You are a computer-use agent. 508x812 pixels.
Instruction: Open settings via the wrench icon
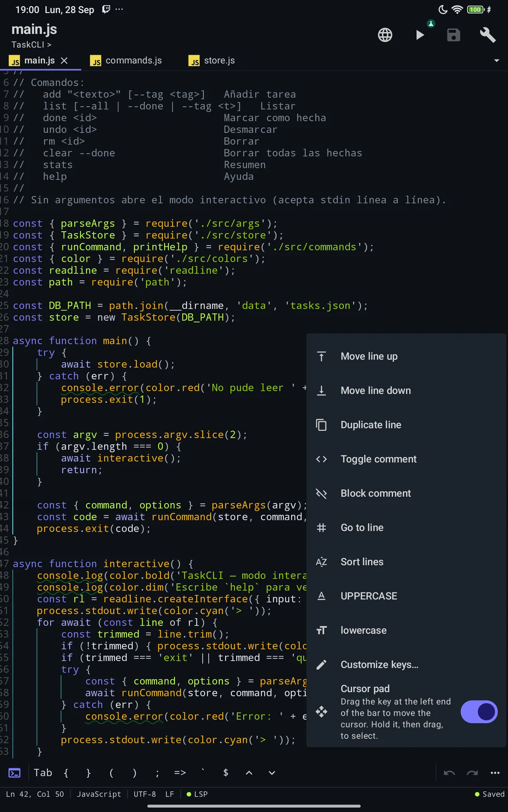point(488,35)
